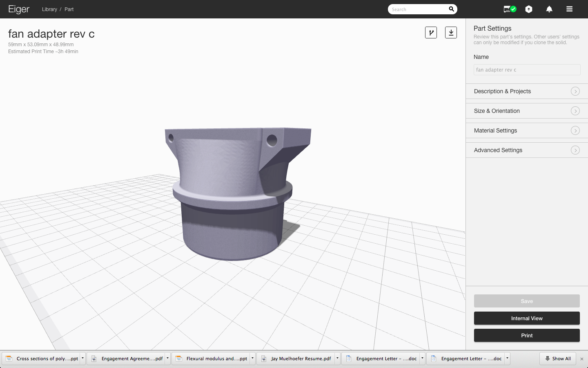Expand Advanced Settings section
588x368 pixels.
coord(527,150)
